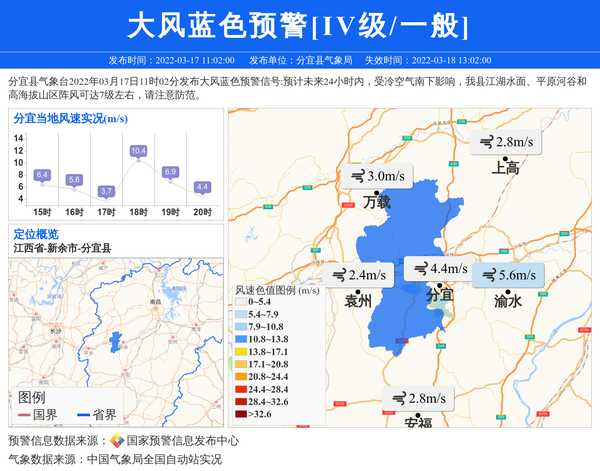
Task: Click the 分宜当地风速实况 chart heading
Action: [70, 118]
